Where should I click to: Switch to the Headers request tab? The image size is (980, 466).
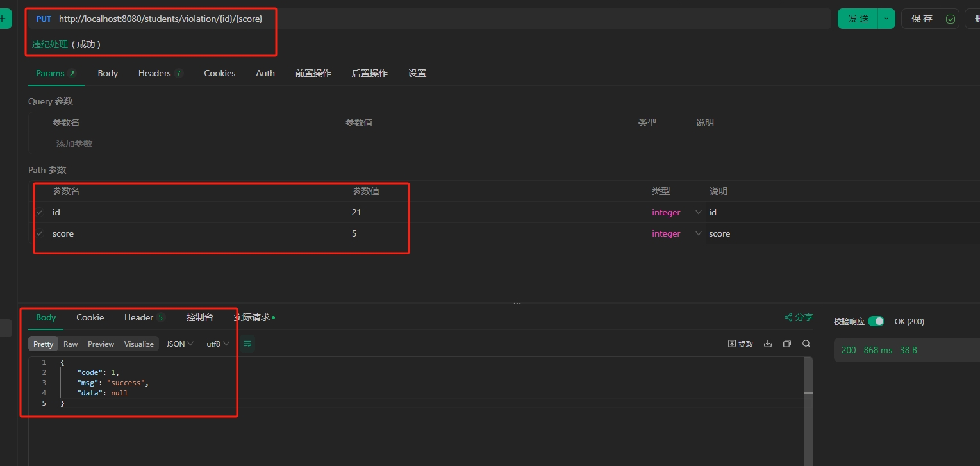(160, 73)
